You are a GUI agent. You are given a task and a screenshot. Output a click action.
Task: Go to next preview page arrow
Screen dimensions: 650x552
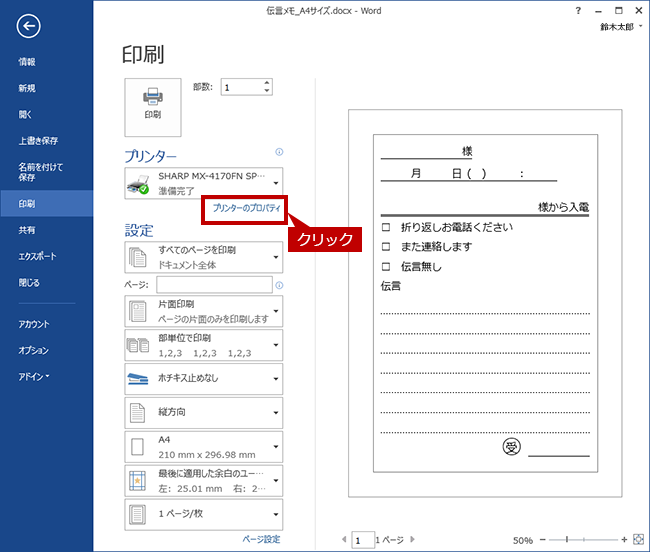[x=412, y=539]
